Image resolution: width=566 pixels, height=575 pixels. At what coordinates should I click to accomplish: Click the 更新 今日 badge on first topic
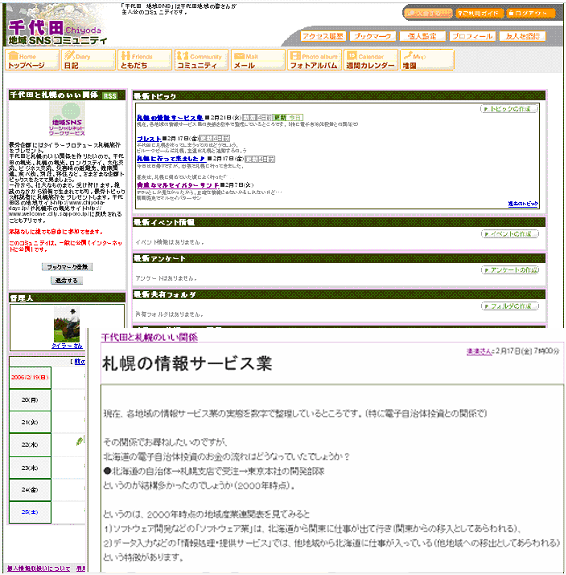click(289, 118)
